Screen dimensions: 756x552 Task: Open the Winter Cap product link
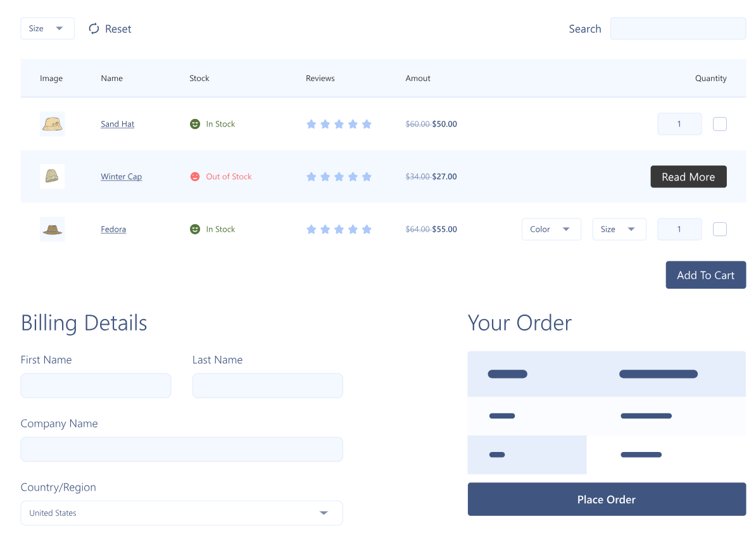click(x=121, y=177)
